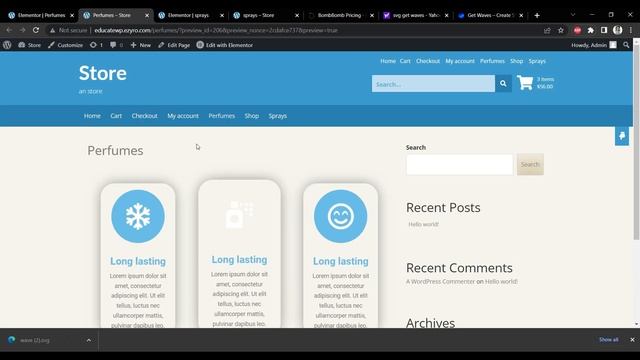Close the Perfumes – Store tab
Viewport: 640px width, 360px height.
(x=147, y=16)
